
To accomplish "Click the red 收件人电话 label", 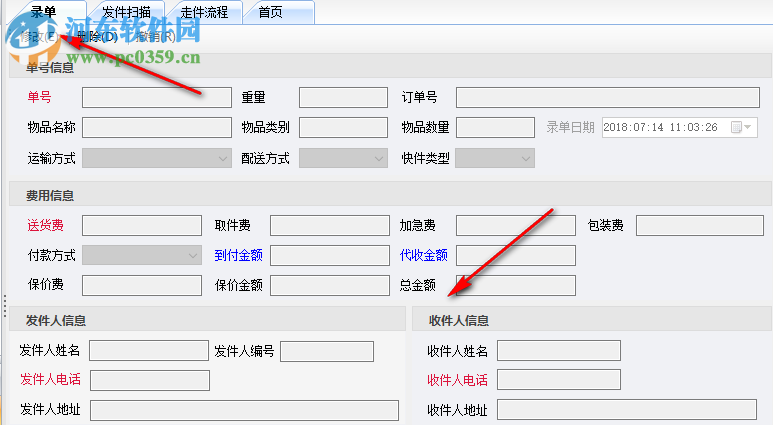I will 457,380.
